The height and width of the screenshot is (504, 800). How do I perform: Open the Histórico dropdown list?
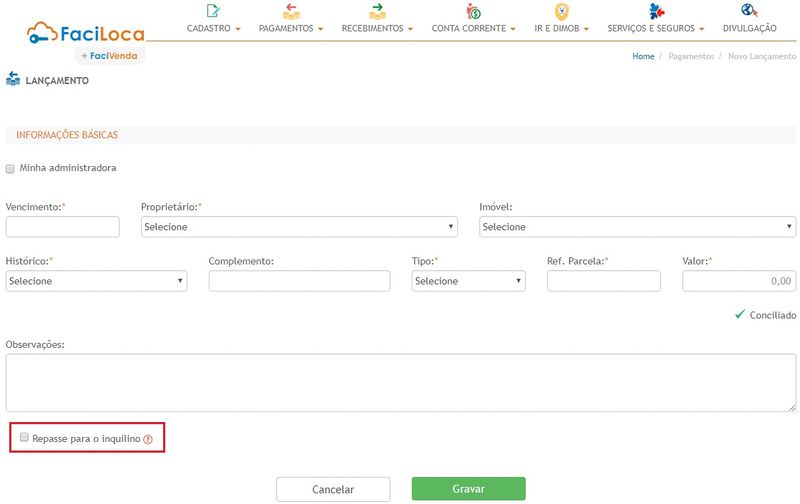(x=96, y=281)
